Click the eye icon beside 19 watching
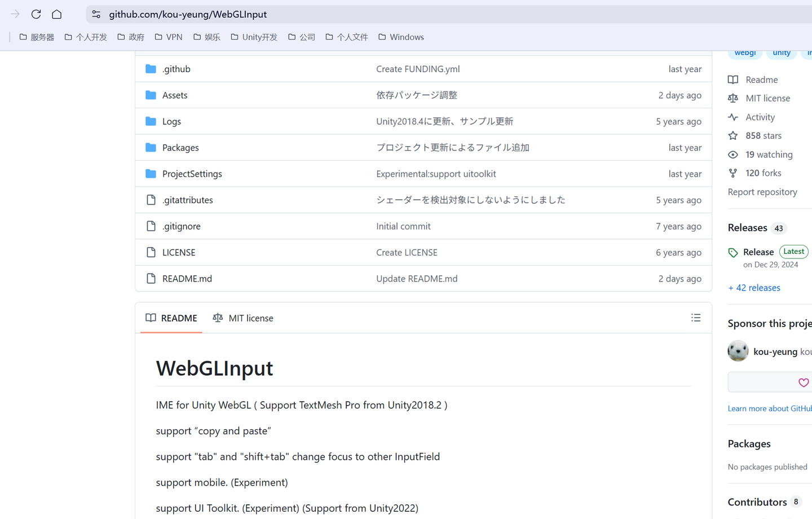Image resolution: width=812 pixels, height=519 pixels. coord(733,155)
